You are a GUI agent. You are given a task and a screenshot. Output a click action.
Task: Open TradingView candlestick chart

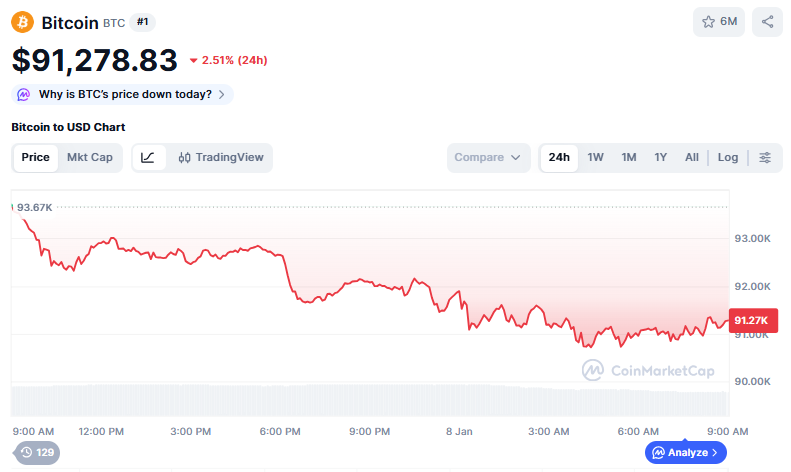click(220, 157)
